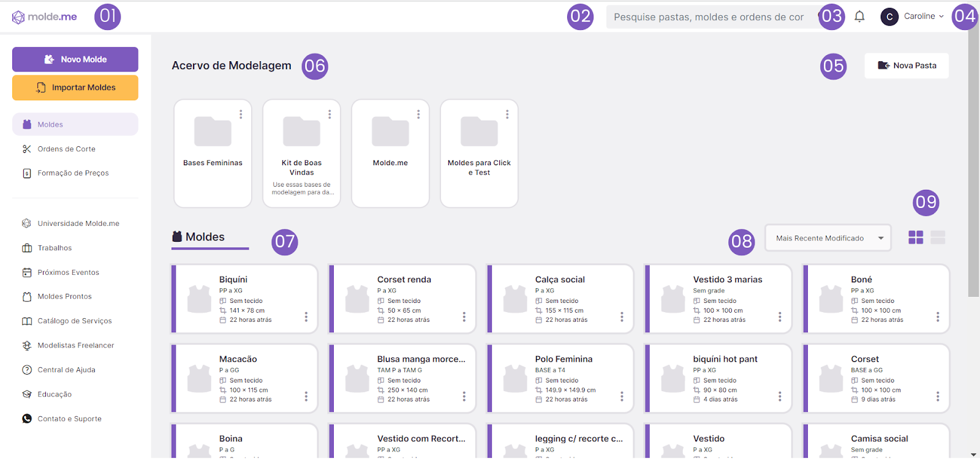Viewport: 980px width, 459px height.
Task: Open Formação de Preços
Action: [x=73, y=173]
